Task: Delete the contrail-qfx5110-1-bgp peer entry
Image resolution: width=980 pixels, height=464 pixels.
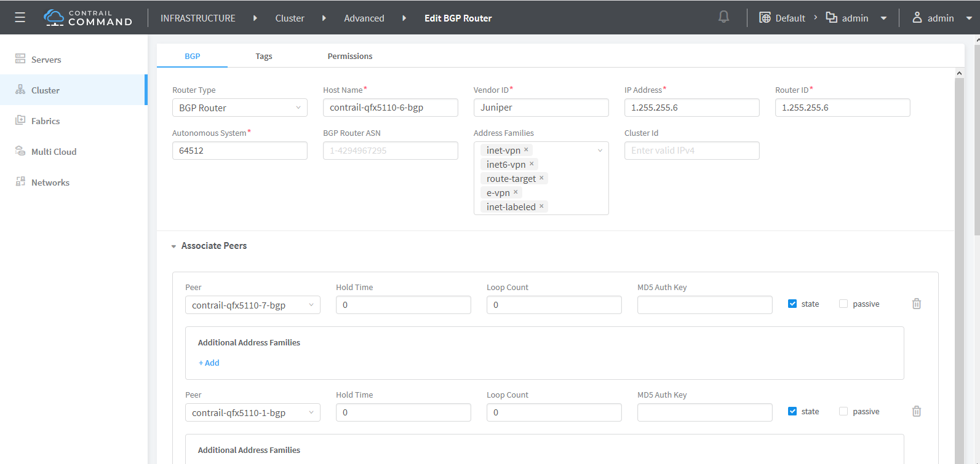Action: tap(916, 411)
